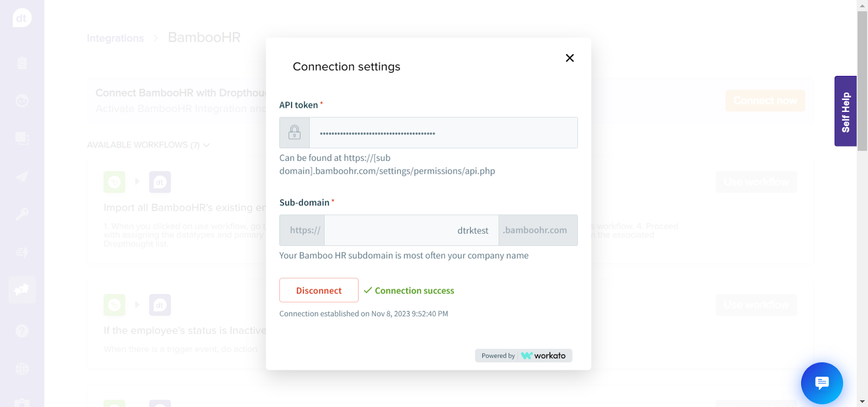Click the Disconnect button
Screen dimensions: 868x407
pos(319,290)
